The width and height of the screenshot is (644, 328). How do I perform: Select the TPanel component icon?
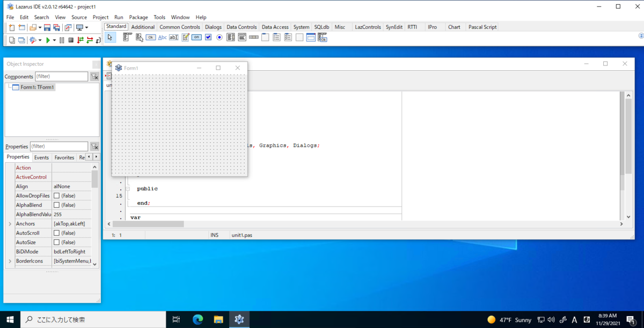pyautogui.click(x=299, y=38)
